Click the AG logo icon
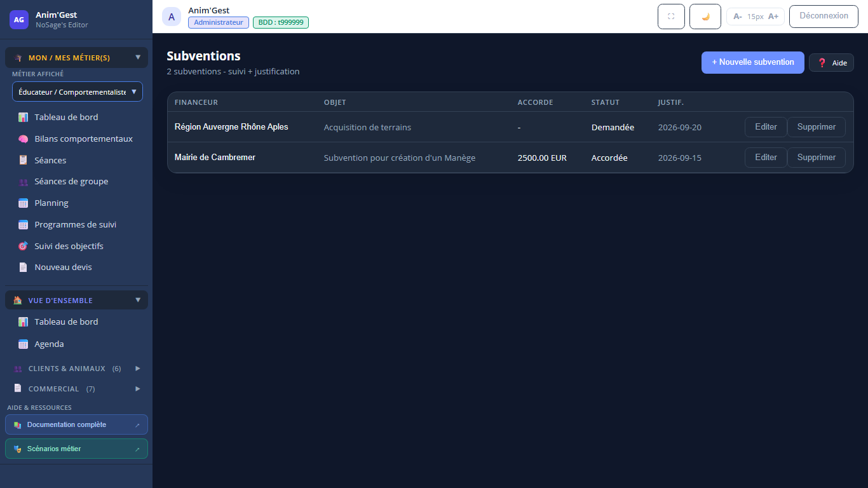Screen dimensions: 868x488 point(19,20)
